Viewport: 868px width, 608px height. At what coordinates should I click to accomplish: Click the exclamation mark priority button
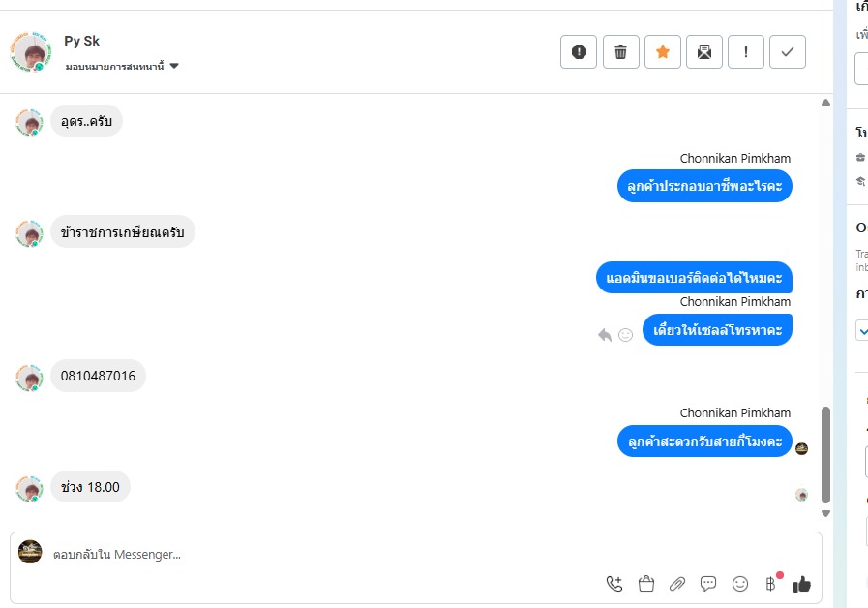tap(746, 52)
